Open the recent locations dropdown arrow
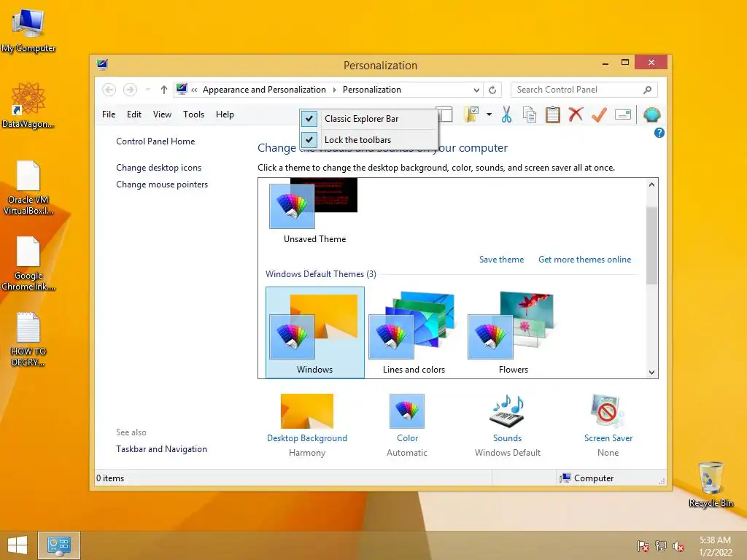747x560 pixels. 148,90
